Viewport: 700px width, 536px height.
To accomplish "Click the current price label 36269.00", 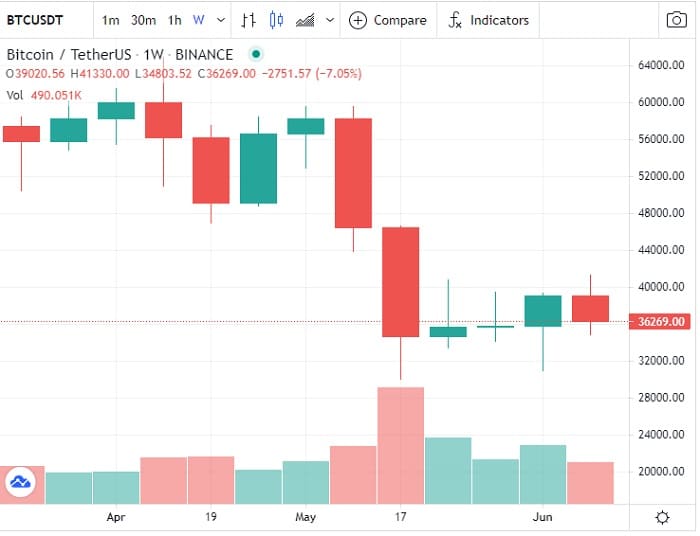I will pos(662,322).
